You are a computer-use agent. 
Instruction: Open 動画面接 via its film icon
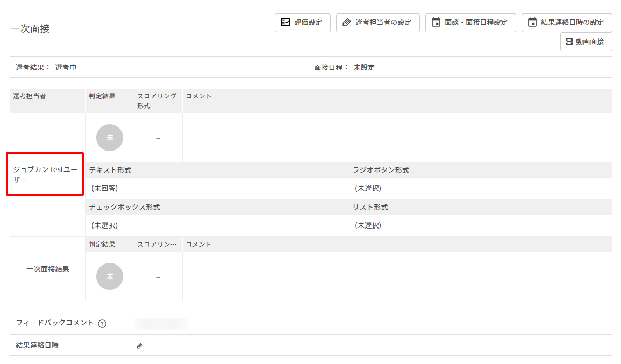tap(569, 41)
